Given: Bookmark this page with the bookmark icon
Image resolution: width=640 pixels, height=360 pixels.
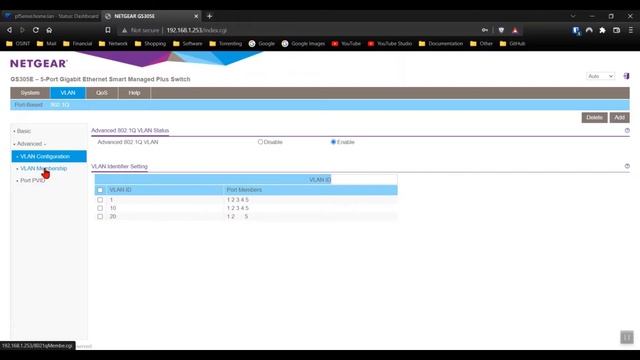Looking at the screenshot, I should 108,30.
